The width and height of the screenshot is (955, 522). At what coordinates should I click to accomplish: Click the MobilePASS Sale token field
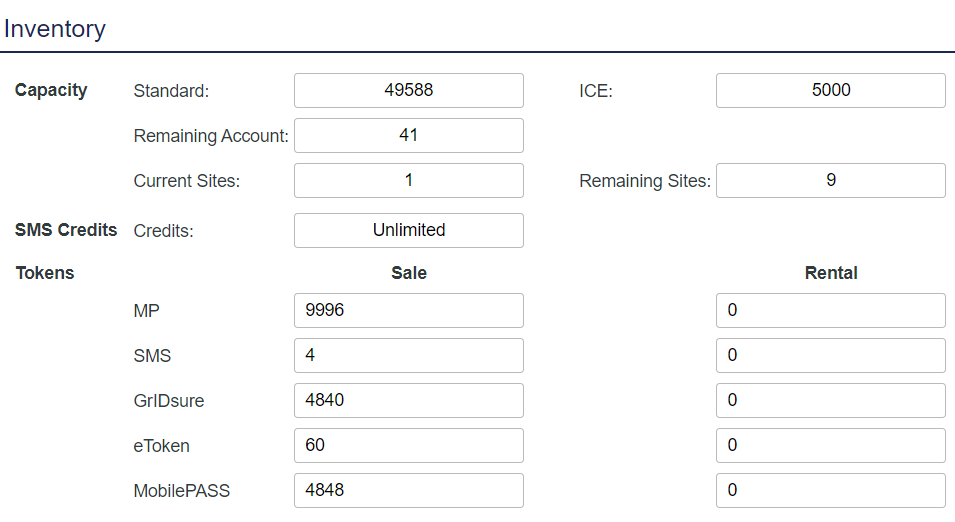tap(408, 490)
